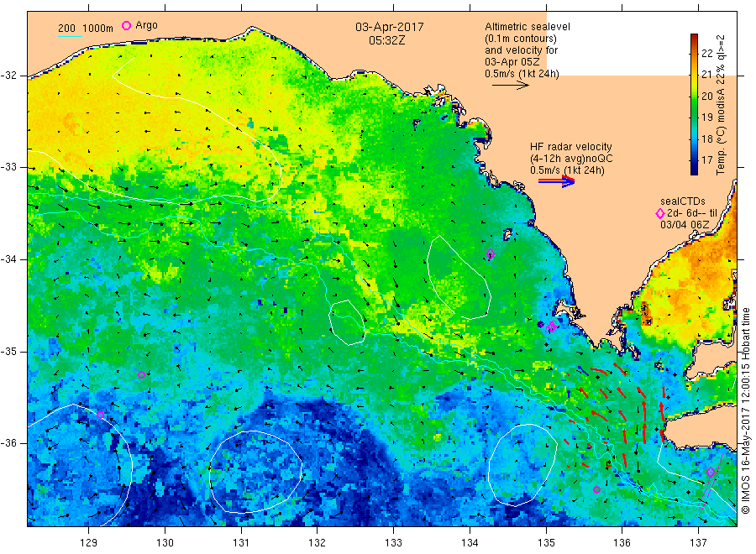Click the black altimetric velocity reference arrow
756x554 pixels.
point(511,86)
